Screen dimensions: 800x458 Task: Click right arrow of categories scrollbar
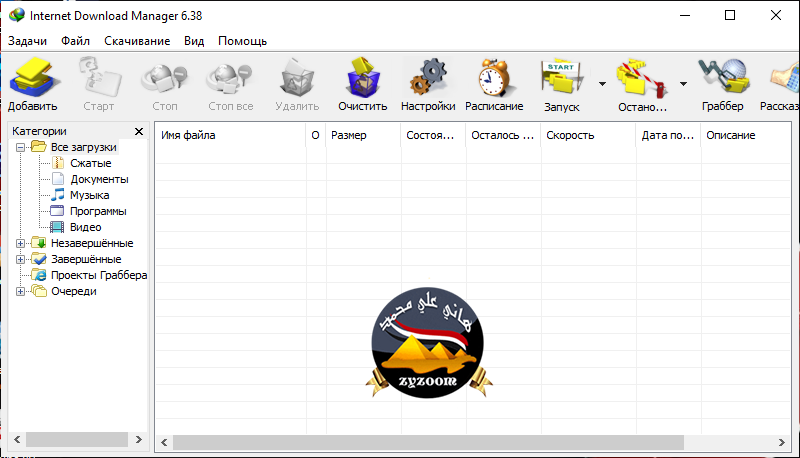coord(138,439)
